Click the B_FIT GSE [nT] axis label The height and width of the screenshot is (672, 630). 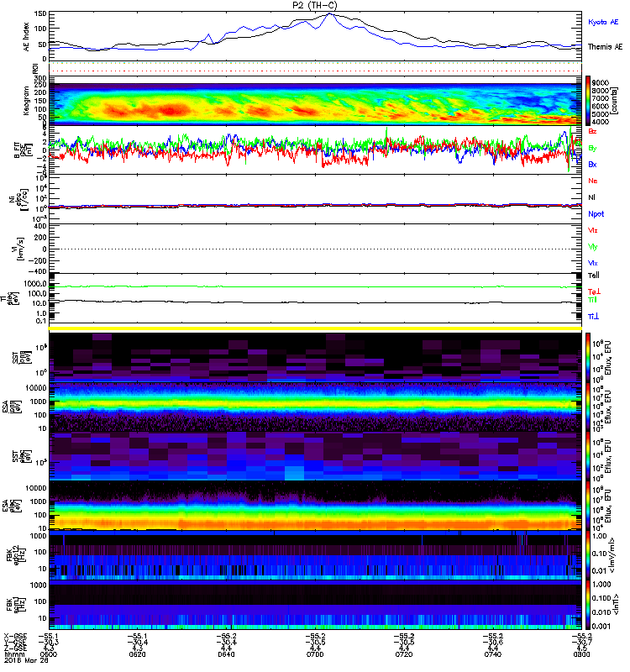pos(24,150)
